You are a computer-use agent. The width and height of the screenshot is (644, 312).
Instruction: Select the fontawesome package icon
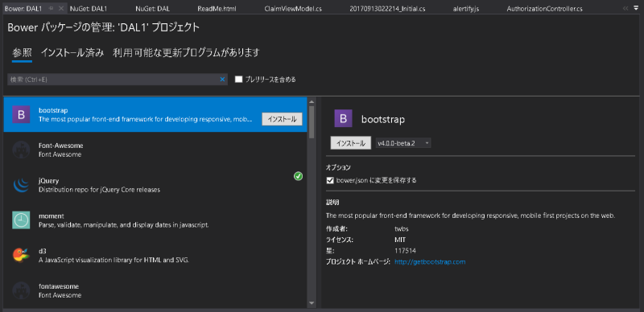[x=21, y=290]
